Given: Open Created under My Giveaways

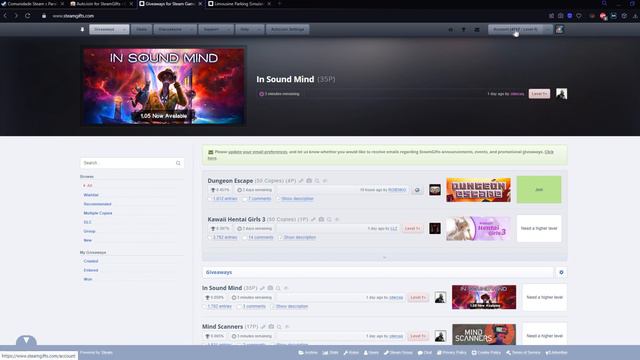Looking at the screenshot, I should (91, 261).
